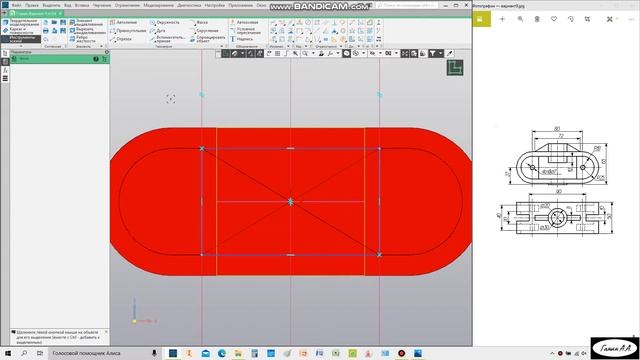This screenshot has height=360, width=640.
Task: Click Вырезать выдавливанием cut tool
Action: tap(87, 31)
